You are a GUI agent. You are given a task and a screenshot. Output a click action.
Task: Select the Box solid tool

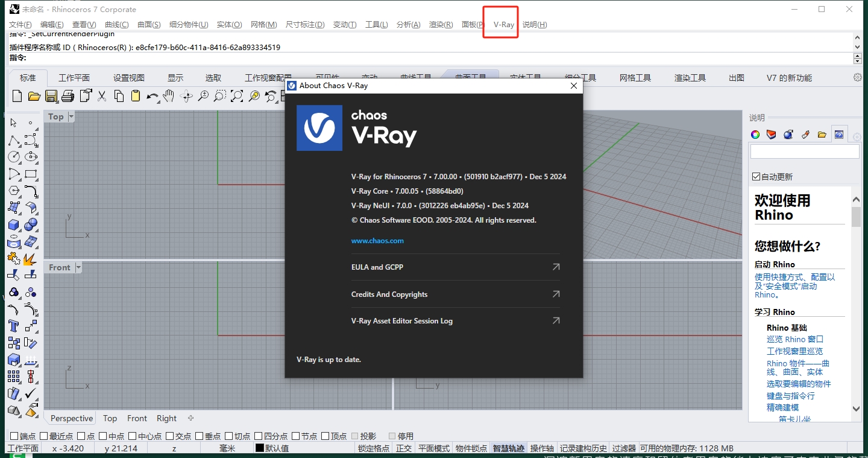click(14, 224)
